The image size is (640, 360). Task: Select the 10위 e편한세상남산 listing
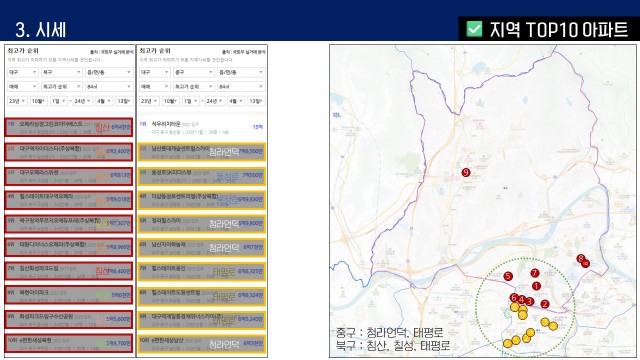point(202,344)
